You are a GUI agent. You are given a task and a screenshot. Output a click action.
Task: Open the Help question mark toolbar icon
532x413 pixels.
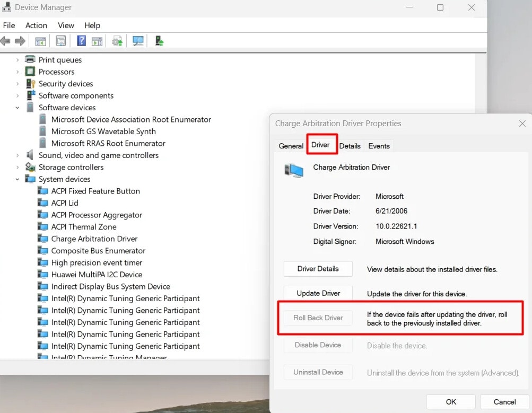(82, 41)
